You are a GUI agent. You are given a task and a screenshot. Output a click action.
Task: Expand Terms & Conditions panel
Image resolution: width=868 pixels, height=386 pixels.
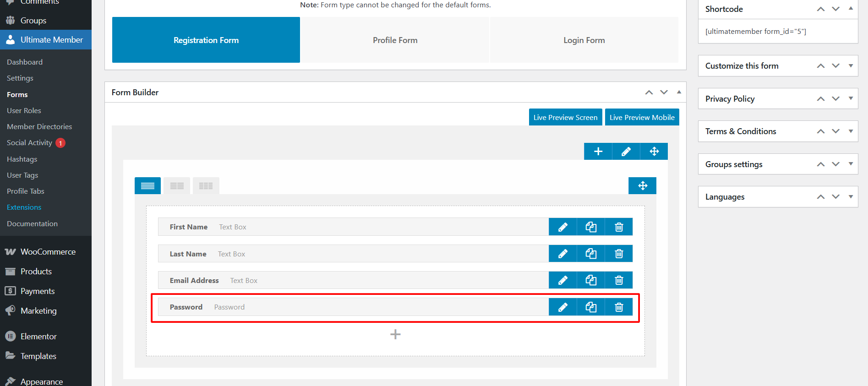[x=851, y=131]
